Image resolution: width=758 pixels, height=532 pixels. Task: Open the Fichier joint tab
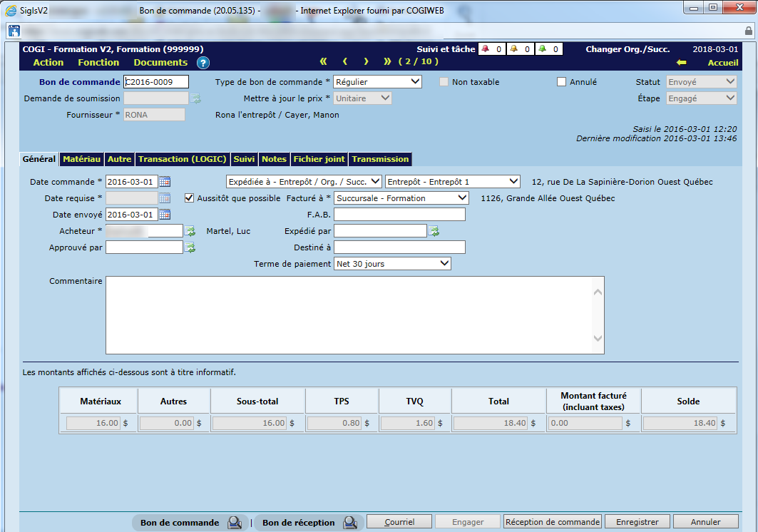pos(319,159)
